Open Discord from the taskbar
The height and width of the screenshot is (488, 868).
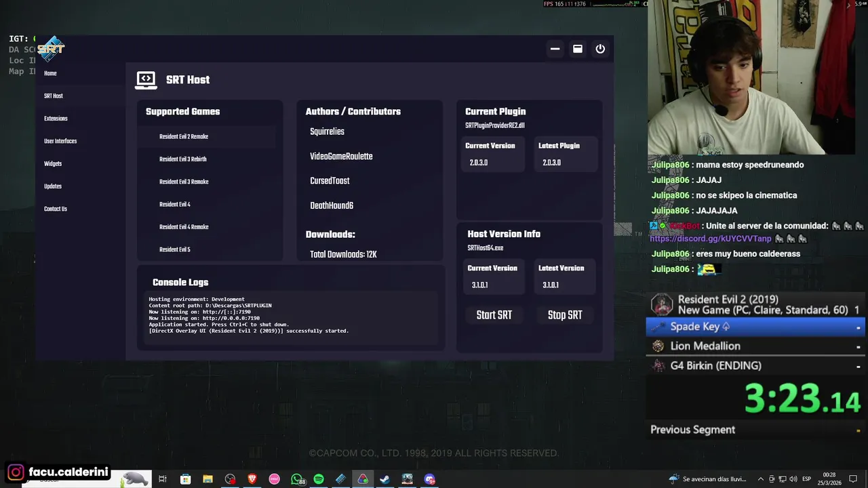[x=429, y=480]
